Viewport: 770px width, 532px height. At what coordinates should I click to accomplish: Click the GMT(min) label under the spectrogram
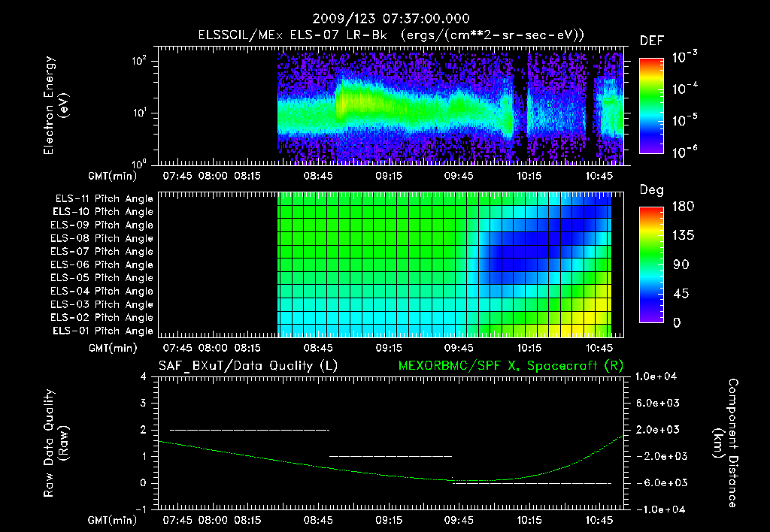tap(113, 176)
